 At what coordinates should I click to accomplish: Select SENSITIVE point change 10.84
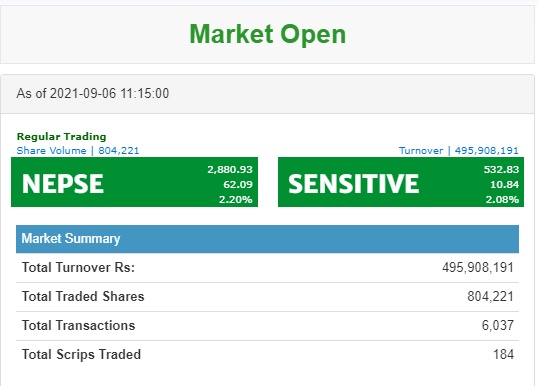[504, 185]
